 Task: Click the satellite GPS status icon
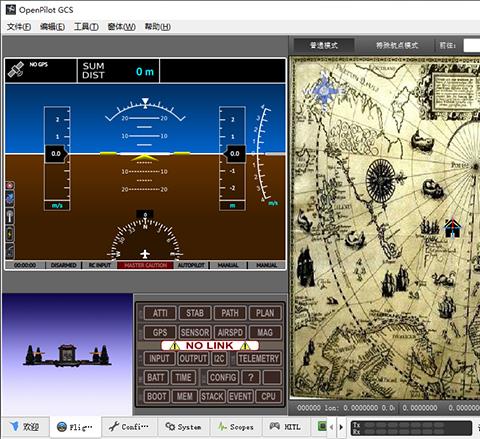16,69
